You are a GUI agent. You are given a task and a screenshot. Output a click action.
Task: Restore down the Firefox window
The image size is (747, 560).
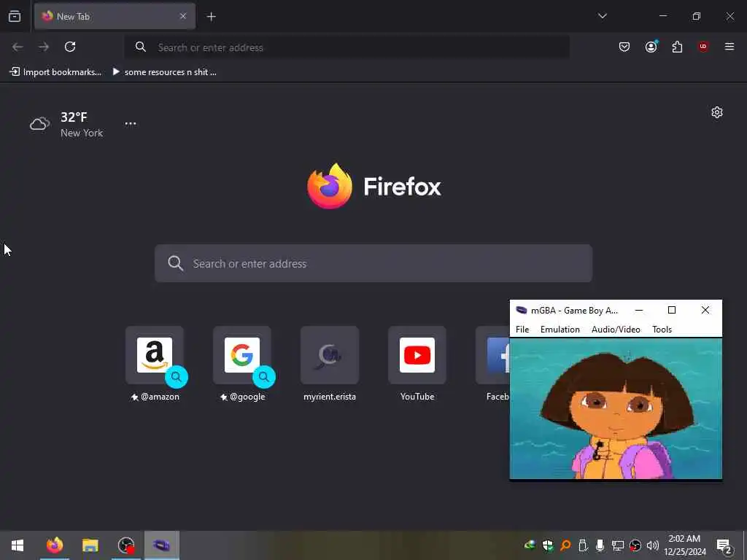pos(697,16)
